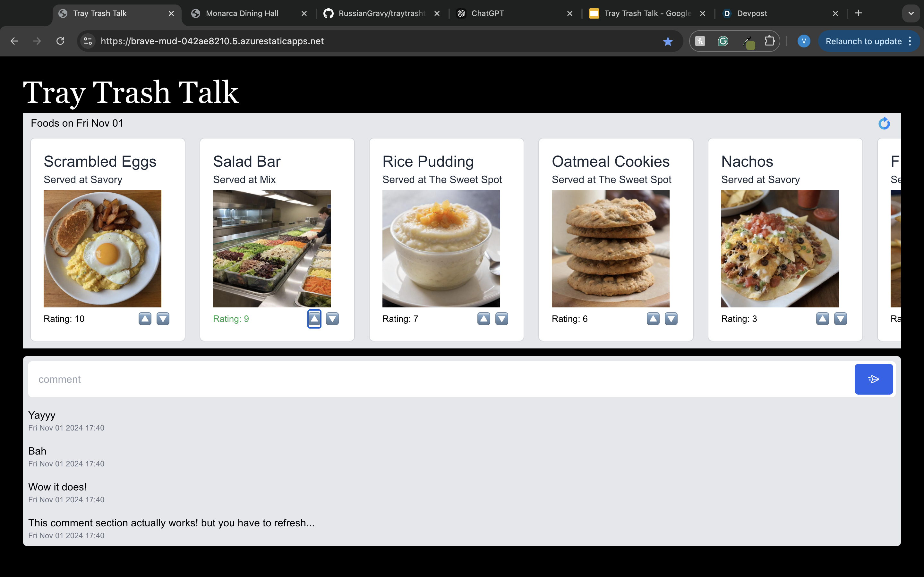Open site information via the address bar icon
The image size is (924, 577).
pos(88,41)
